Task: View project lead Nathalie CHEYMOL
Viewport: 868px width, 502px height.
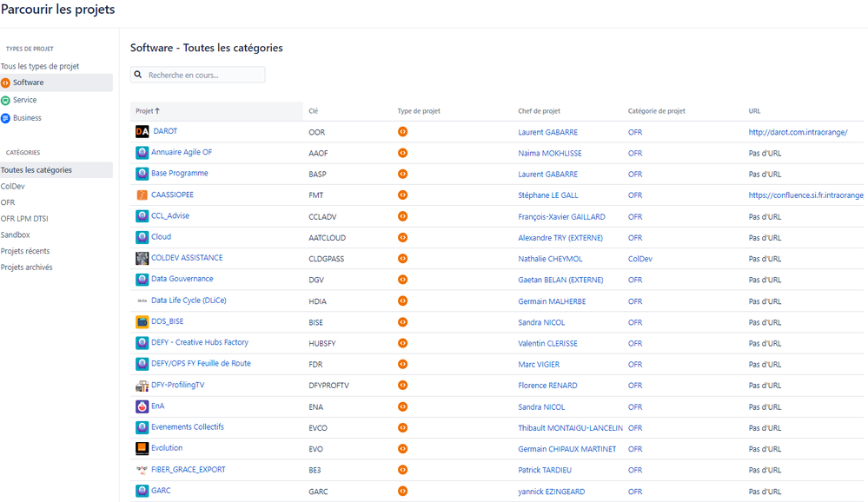Action: (x=550, y=259)
